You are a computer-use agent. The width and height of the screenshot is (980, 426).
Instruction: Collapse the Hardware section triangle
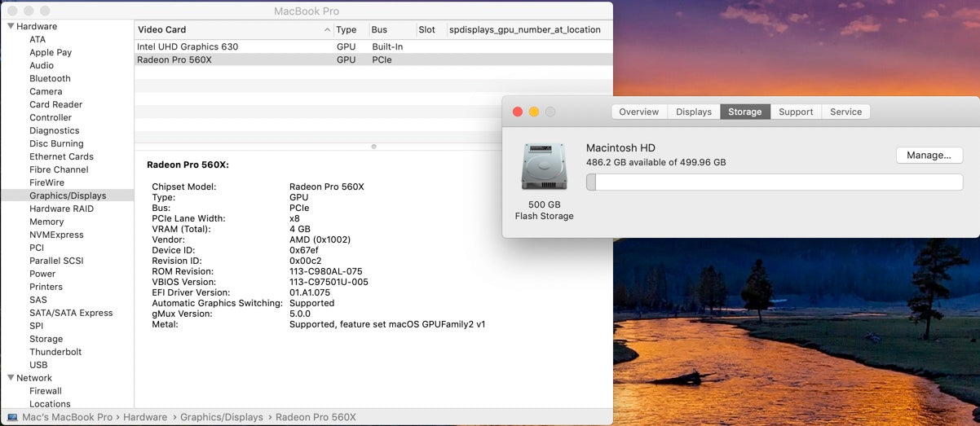pos(11,26)
